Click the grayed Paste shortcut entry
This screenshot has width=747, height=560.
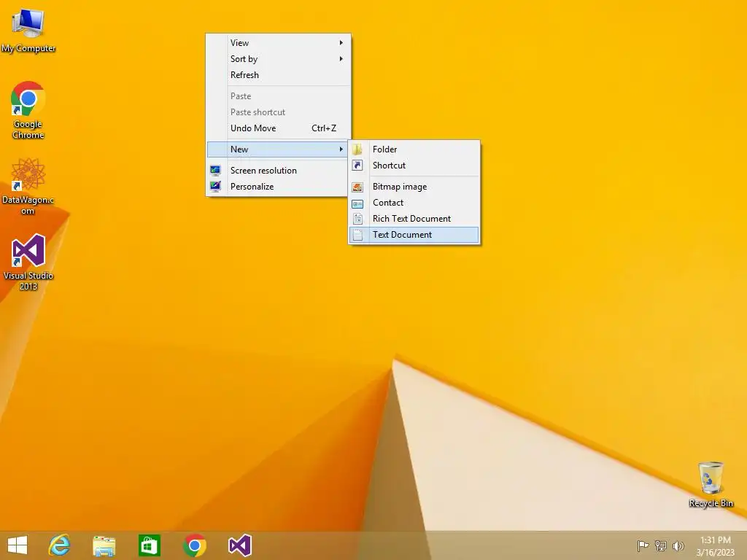[279, 112]
